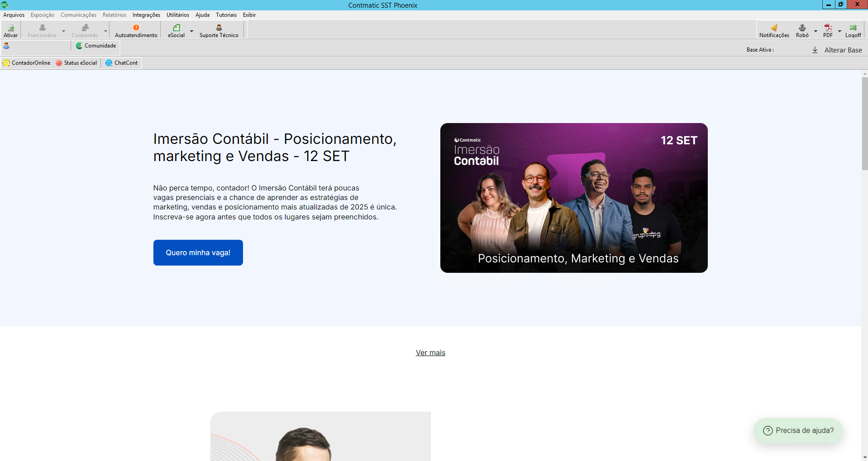Image resolution: width=868 pixels, height=461 pixels.
Task: Open the ChatCont shortcut
Action: coord(122,63)
